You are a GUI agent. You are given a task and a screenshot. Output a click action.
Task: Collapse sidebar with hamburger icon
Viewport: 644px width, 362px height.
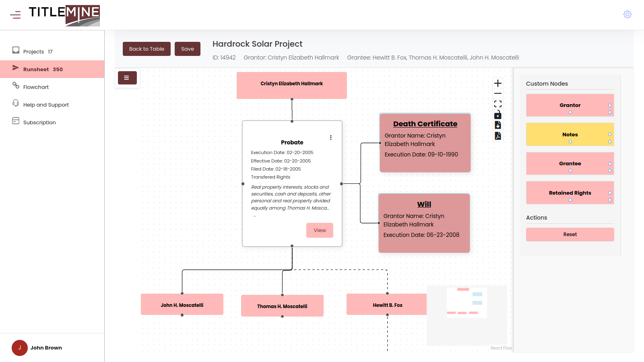(x=15, y=15)
